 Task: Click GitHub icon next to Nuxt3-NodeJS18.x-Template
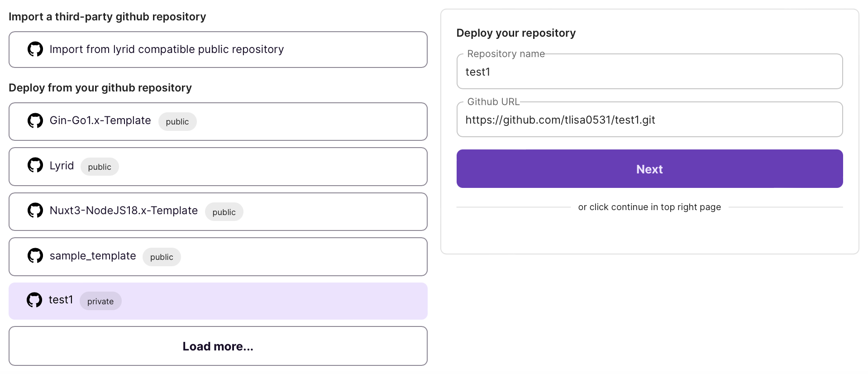35,210
